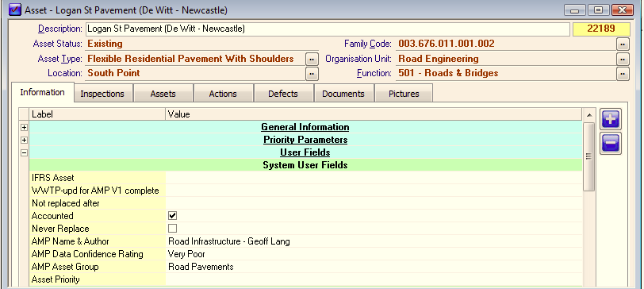Image resolution: width=644 pixels, height=289 pixels.
Task: Open the Pictures tab
Action: tap(404, 94)
